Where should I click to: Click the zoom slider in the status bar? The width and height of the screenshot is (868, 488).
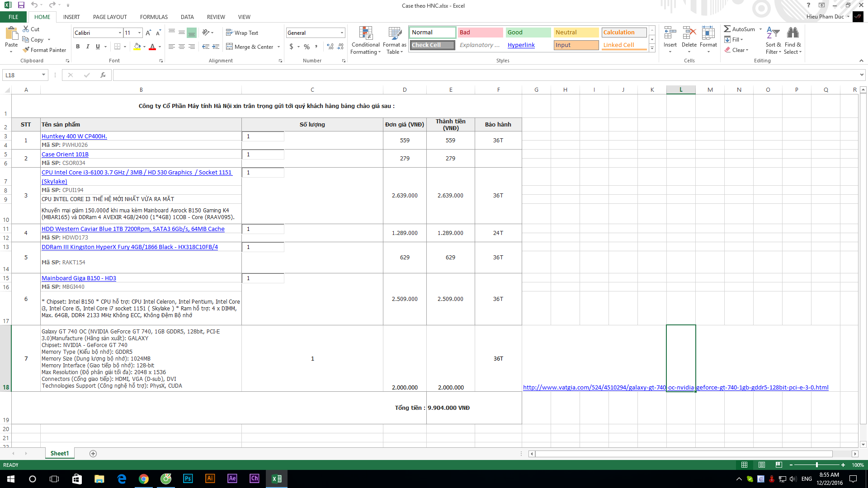[816, 465]
